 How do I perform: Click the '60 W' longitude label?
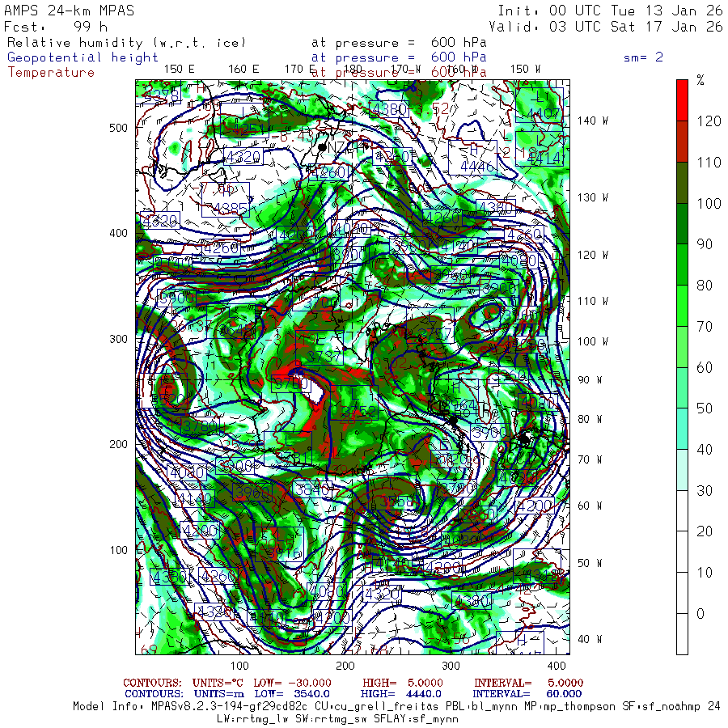click(x=590, y=505)
